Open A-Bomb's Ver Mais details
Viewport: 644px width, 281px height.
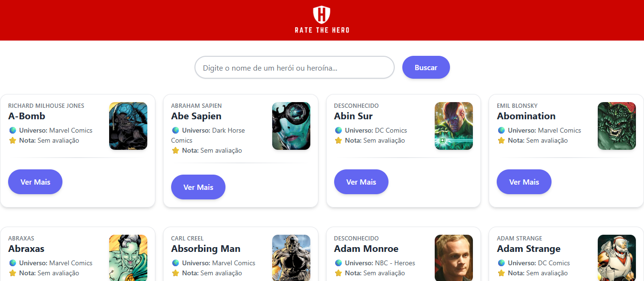(35, 182)
